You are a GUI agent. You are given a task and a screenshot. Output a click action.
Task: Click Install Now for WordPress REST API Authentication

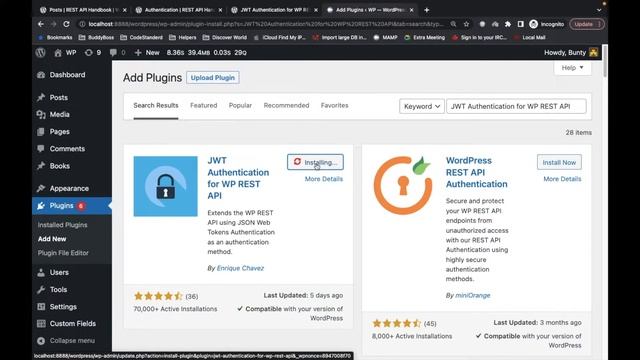(x=559, y=162)
